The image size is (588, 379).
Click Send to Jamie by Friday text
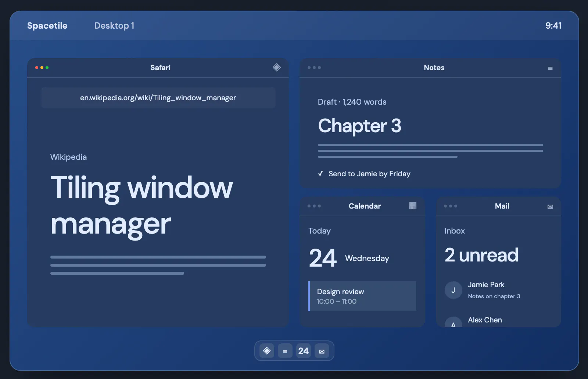pos(369,174)
